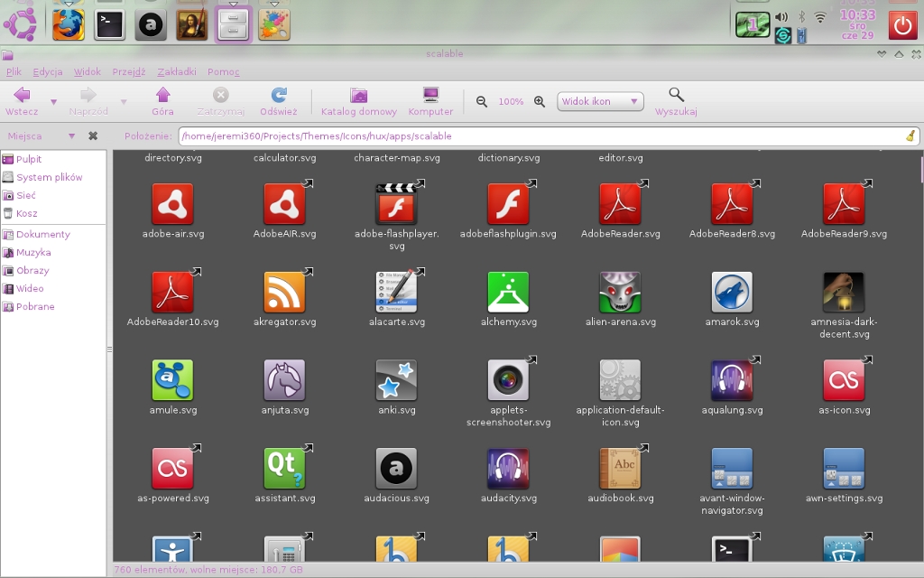Select the AdobeReader.svg icon
The height and width of the screenshot is (578, 924).
click(621, 204)
